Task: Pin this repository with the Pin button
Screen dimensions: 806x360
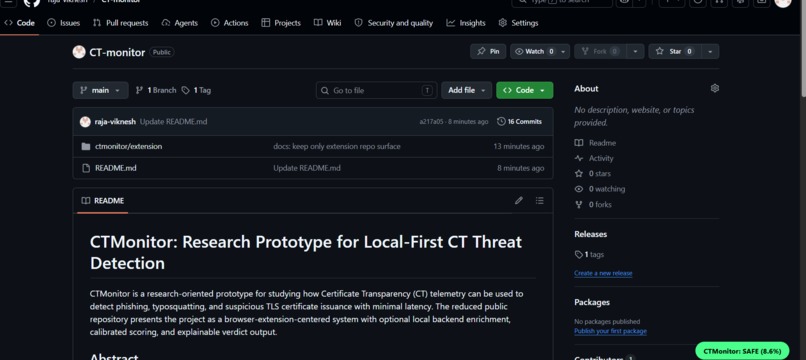Action: (488, 51)
